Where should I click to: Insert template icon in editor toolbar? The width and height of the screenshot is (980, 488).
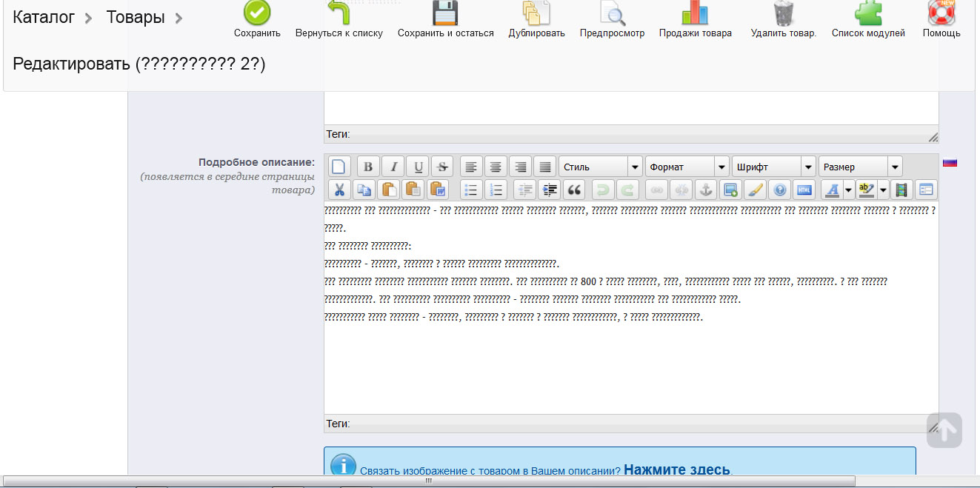click(926, 190)
